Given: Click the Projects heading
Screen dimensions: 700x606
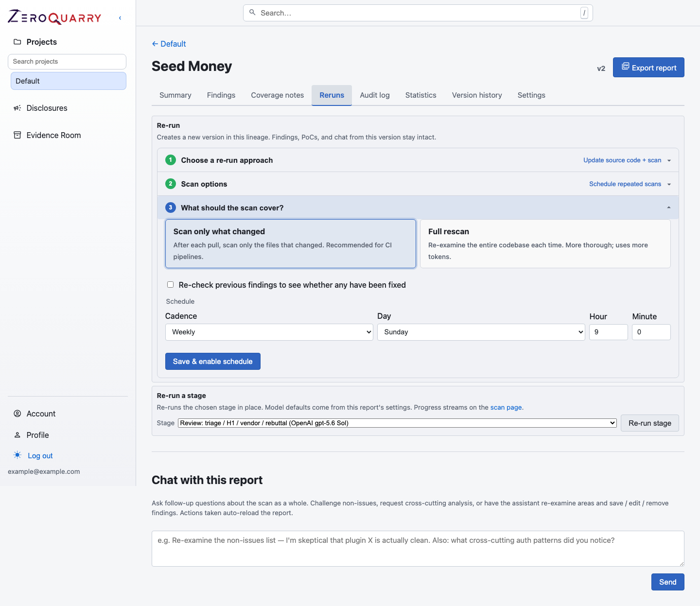Looking at the screenshot, I should pyautogui.click(x=42, y=42).
